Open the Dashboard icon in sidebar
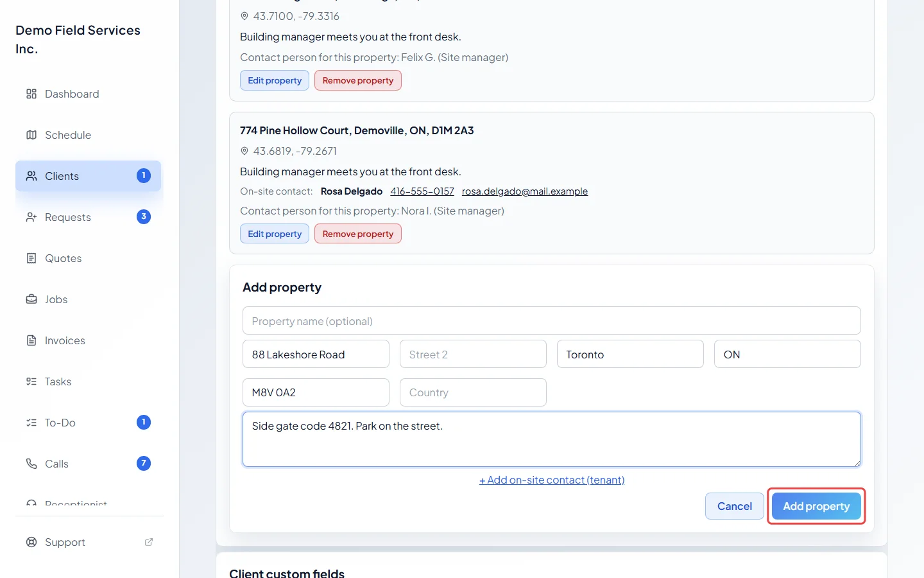 point(31,94)
